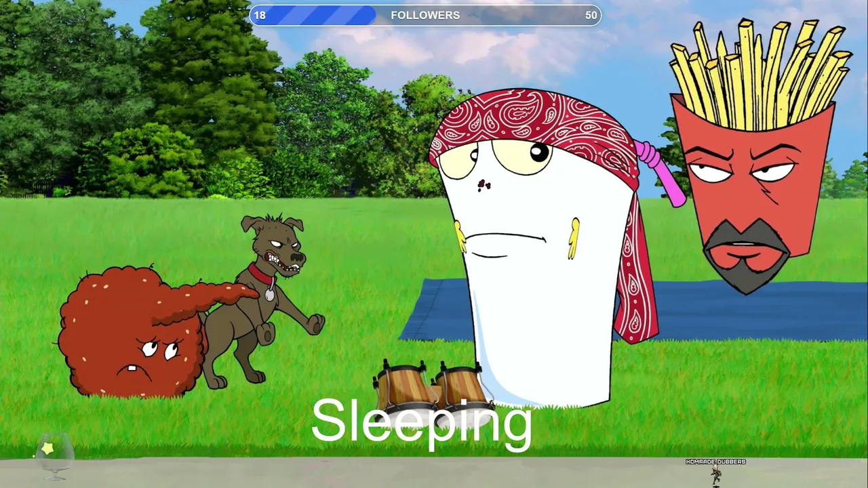This screenshot has height=488, width=868.
Task: Click the Komrade Dubbers pixel avatar
Action: point(716,476)
